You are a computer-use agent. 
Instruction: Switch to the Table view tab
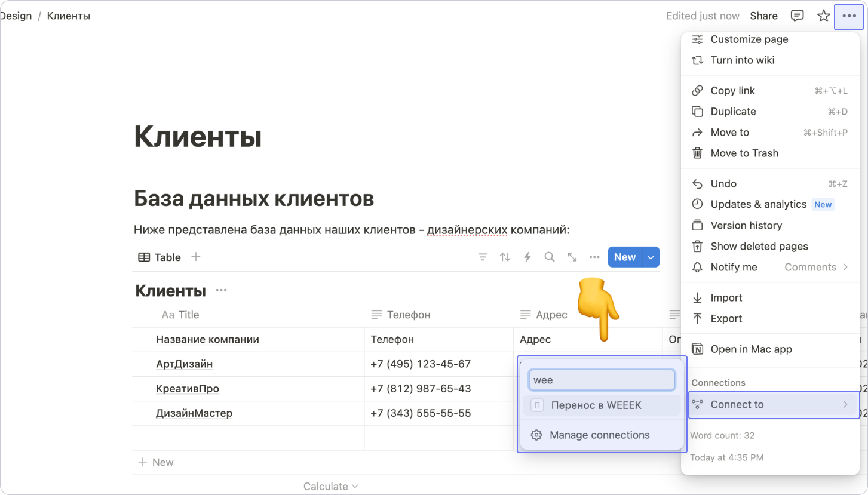coord(160,257)
